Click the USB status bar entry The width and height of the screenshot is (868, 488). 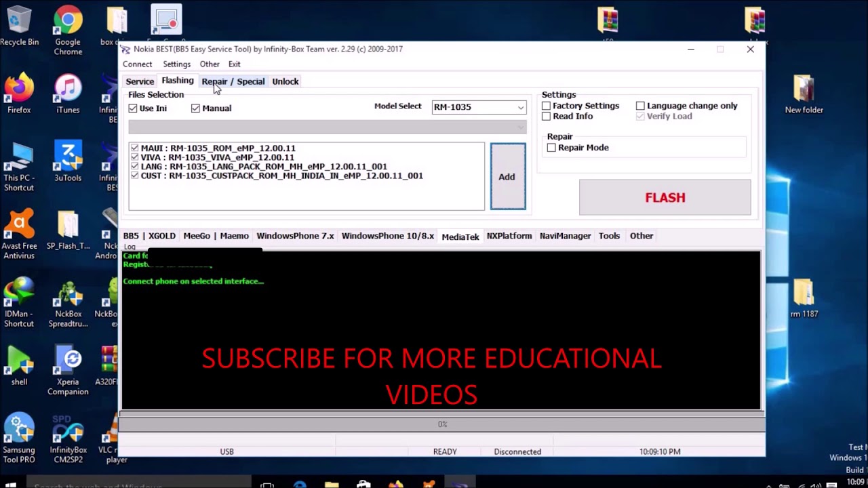(226, 451)
